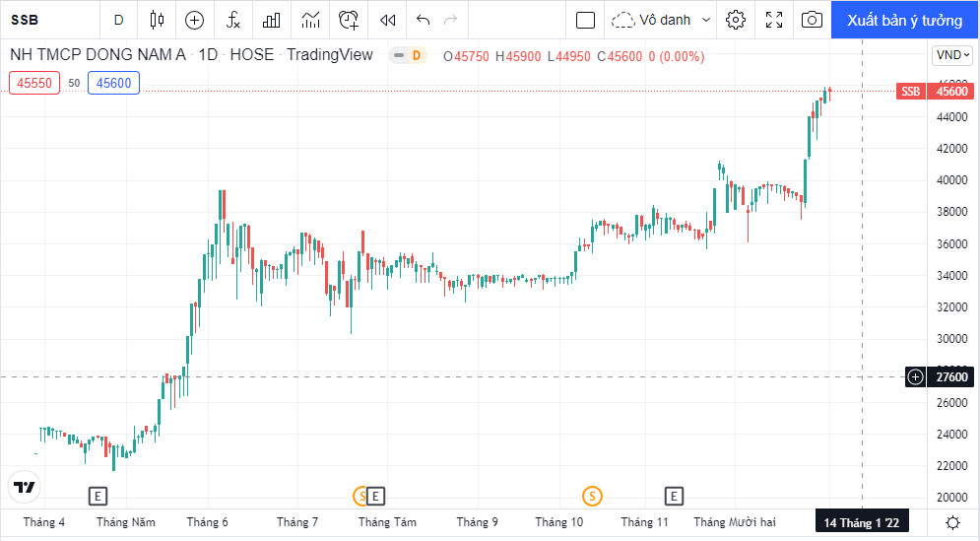Open the Vô danh layout dropdown
980x541 pixels.
661,20
